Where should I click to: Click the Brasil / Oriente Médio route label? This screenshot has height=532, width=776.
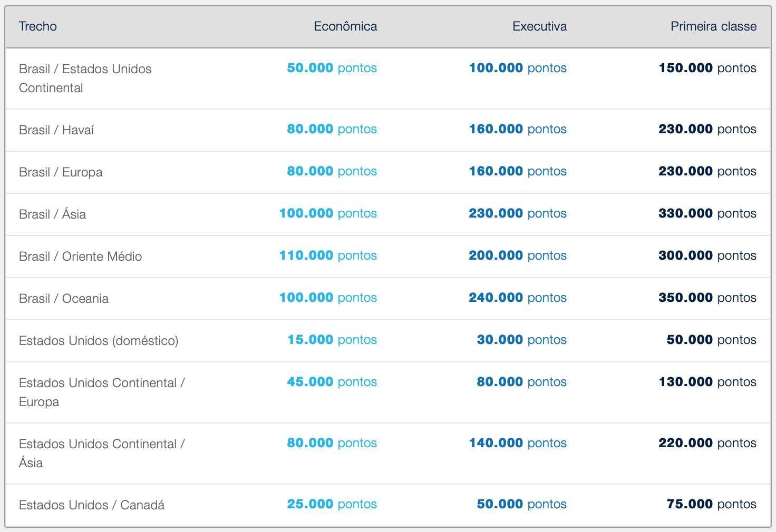tap(80, 257)
